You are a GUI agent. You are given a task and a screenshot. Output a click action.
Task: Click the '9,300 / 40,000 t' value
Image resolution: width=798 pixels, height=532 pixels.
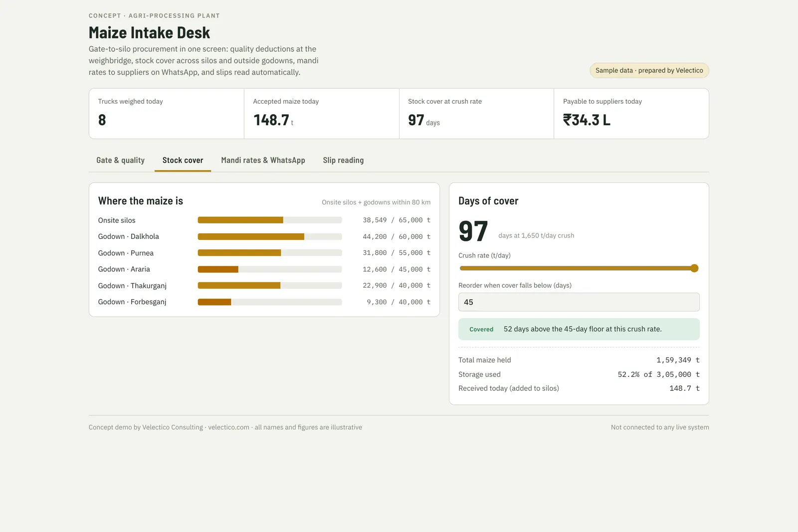tap(399, 302)
